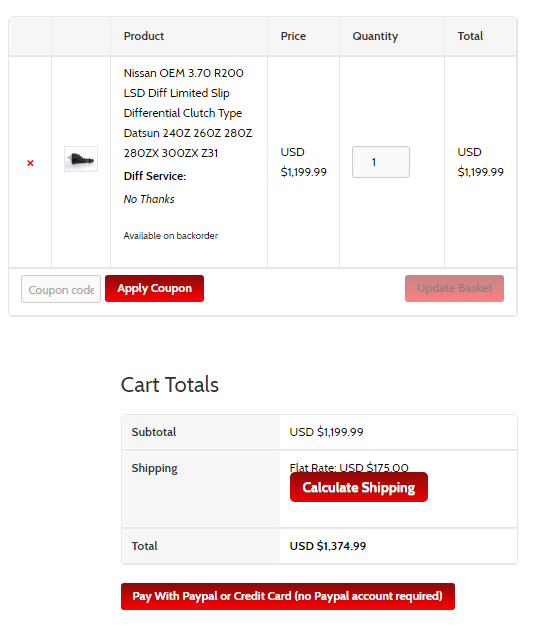535x635 pixels.
Task: Click the Flat Rate shipping text
Action: pyautogui.click(x=349, y=467)
